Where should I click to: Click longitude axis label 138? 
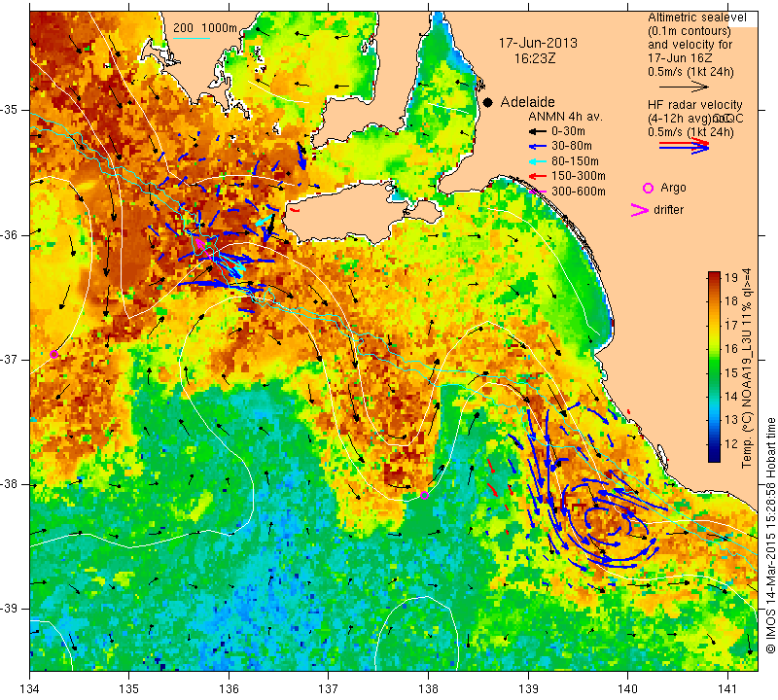pyautogui.click(x=428, y=689)
